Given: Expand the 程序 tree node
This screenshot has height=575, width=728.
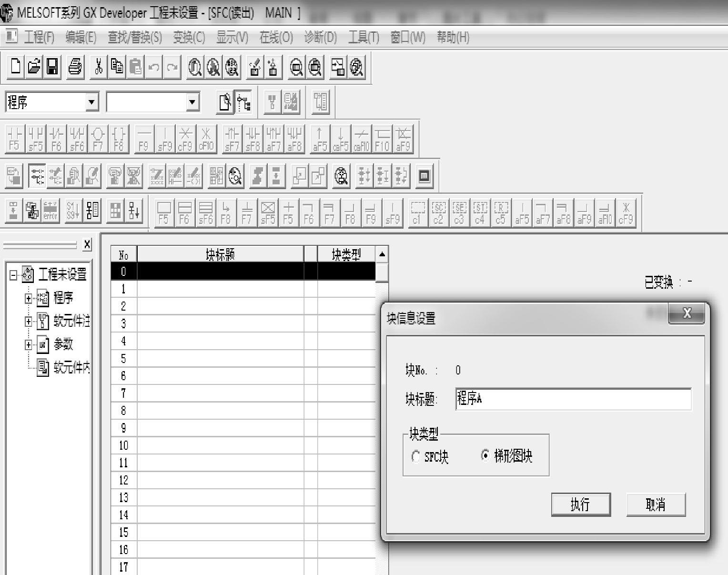Looking at the screenshot, I should pyautogui.click(x=29, y=298).
